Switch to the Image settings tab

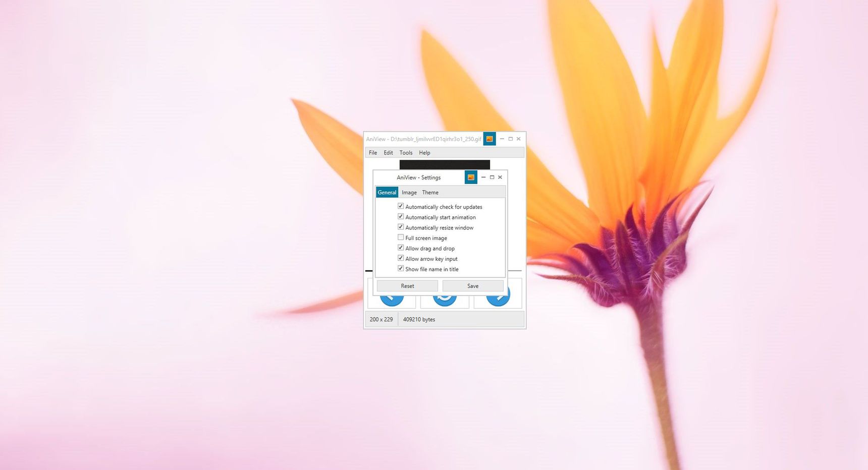pos(409,192)
